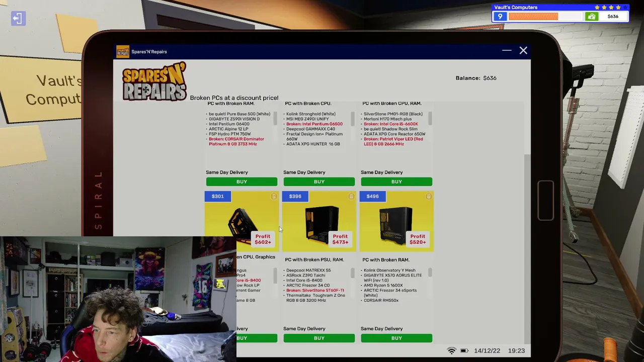Click the 'PC with Broken PSU, RAM.' title
The width and height of the screenshot is (644, 362).
click(x=314, y=260)
